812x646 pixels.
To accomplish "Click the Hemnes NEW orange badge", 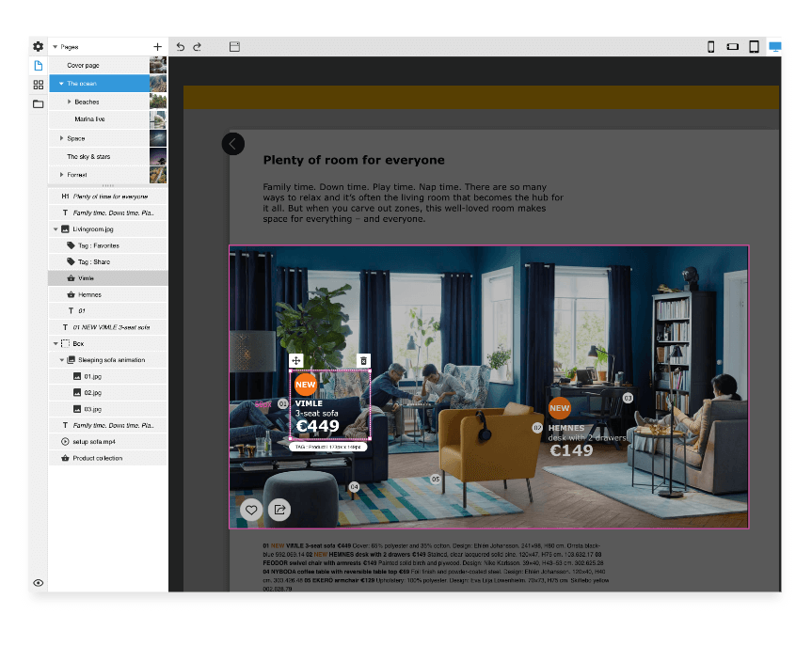I will click(560, 408).
